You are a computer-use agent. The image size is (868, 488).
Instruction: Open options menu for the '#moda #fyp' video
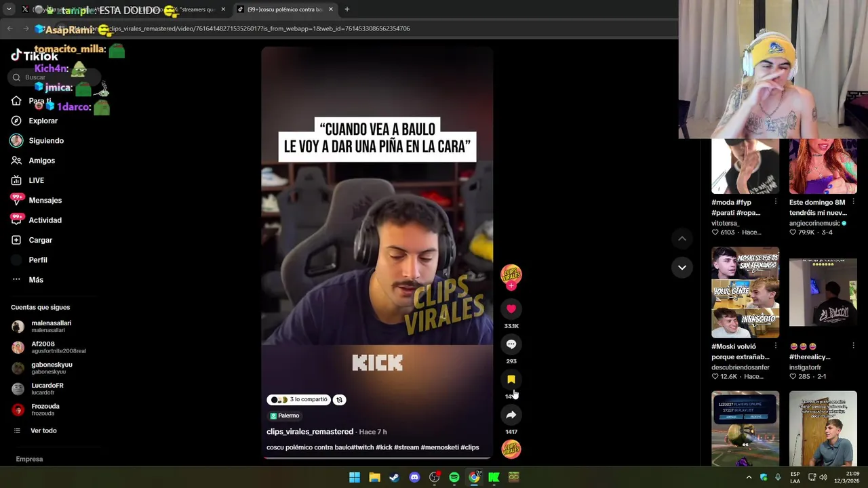pos(775,202)
